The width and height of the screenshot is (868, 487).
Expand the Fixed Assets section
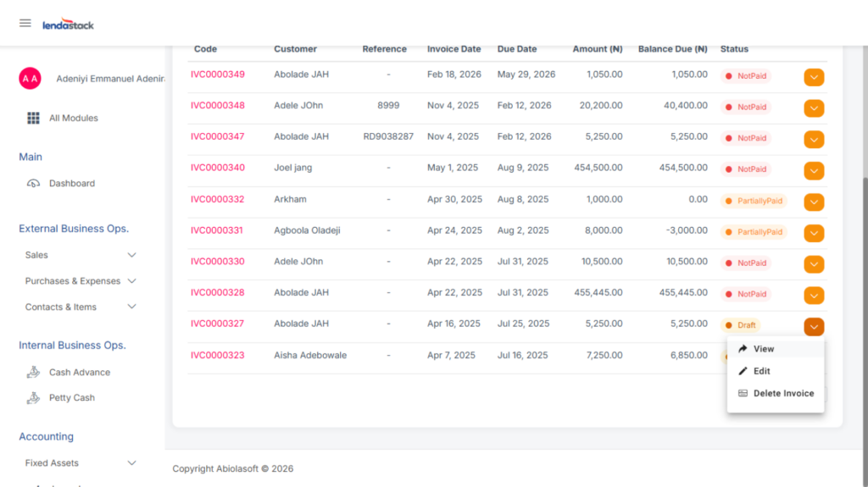tap(131, 463)
